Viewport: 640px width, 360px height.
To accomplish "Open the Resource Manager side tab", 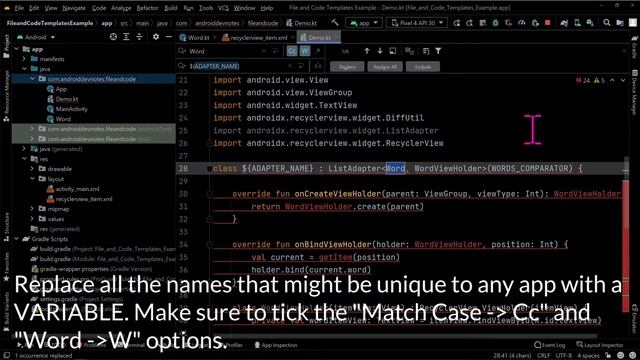I will pos(6,96).
